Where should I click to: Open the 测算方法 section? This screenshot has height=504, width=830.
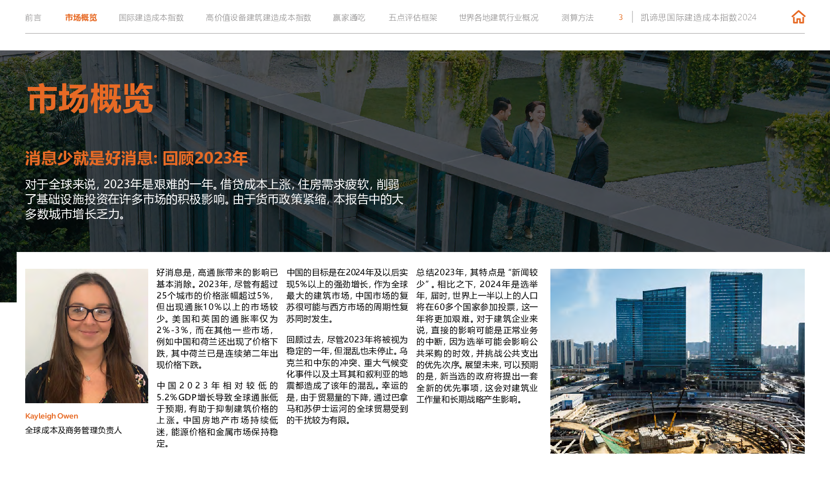(x=577, y=18)
